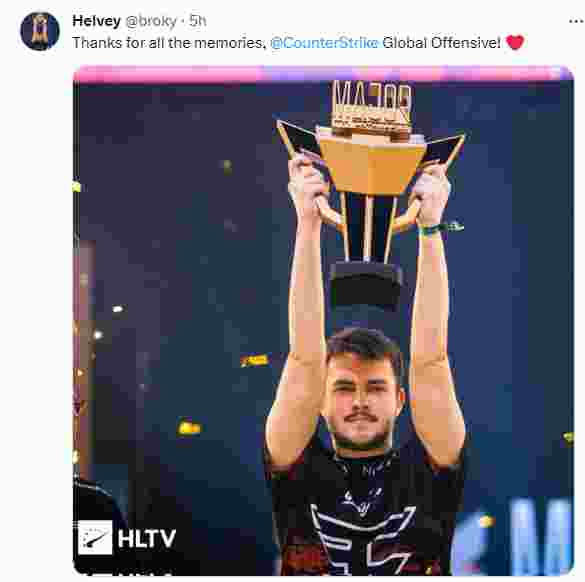The height and width of the screenshot is (582, 585).
Task: Click the 'Global Offensive!' text in the tweet
Action: point(442,43)
